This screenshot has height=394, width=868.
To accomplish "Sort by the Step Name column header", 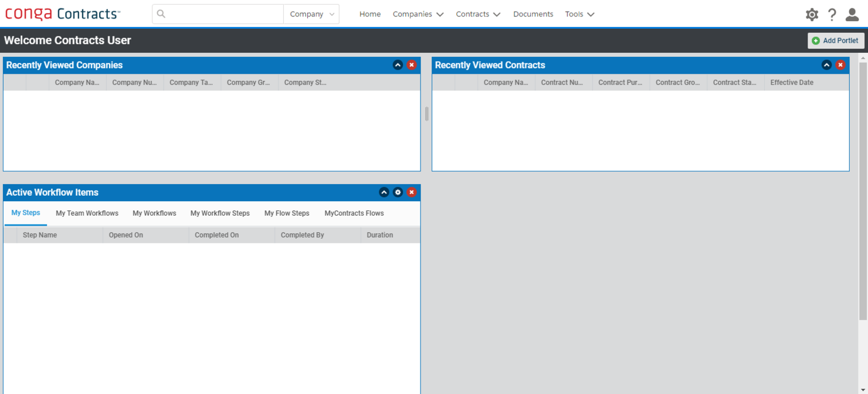I will click(x=40, y=235).
